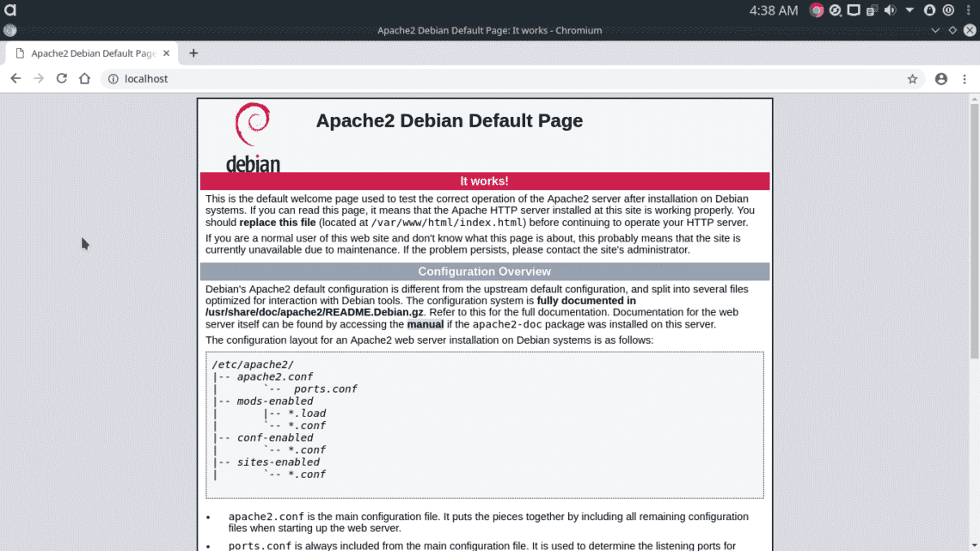The image size is (980, 551).
Task: Go back to the previous page
Action: click(x=15, y=79)
